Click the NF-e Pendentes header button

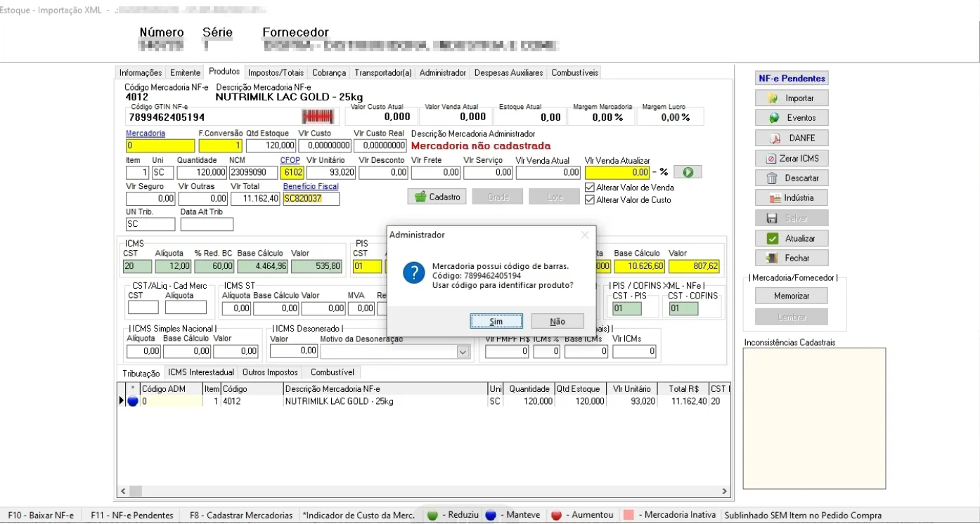(x=792, y=78)
